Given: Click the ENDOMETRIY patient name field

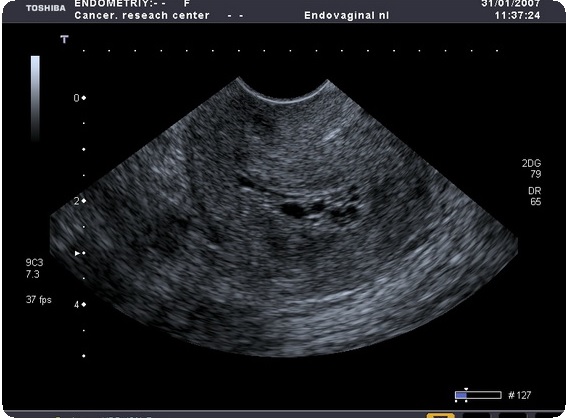Looking at the screenshot, I should tap(120, 4).
